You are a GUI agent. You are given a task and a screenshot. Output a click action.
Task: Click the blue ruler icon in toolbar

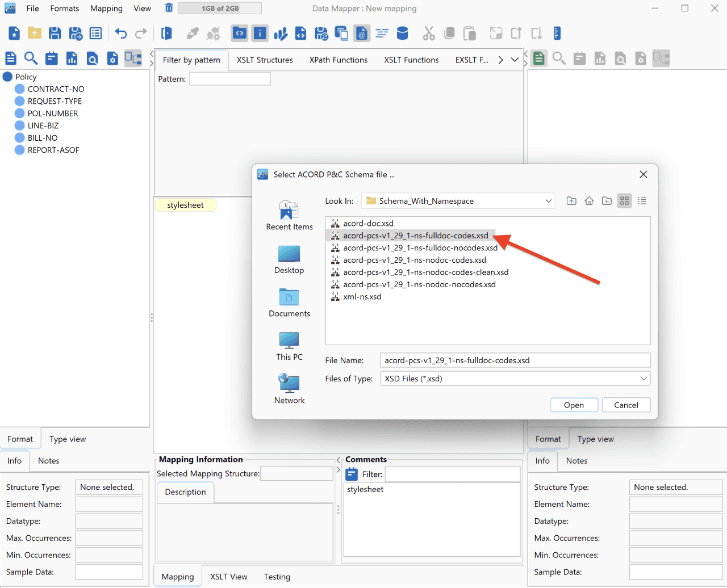(557, 33)
